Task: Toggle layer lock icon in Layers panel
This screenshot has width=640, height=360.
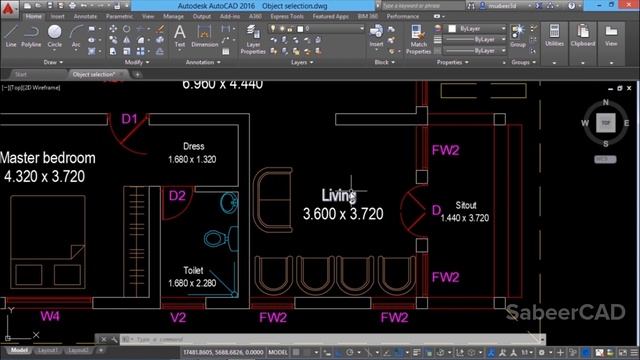Action: [290, 29]
